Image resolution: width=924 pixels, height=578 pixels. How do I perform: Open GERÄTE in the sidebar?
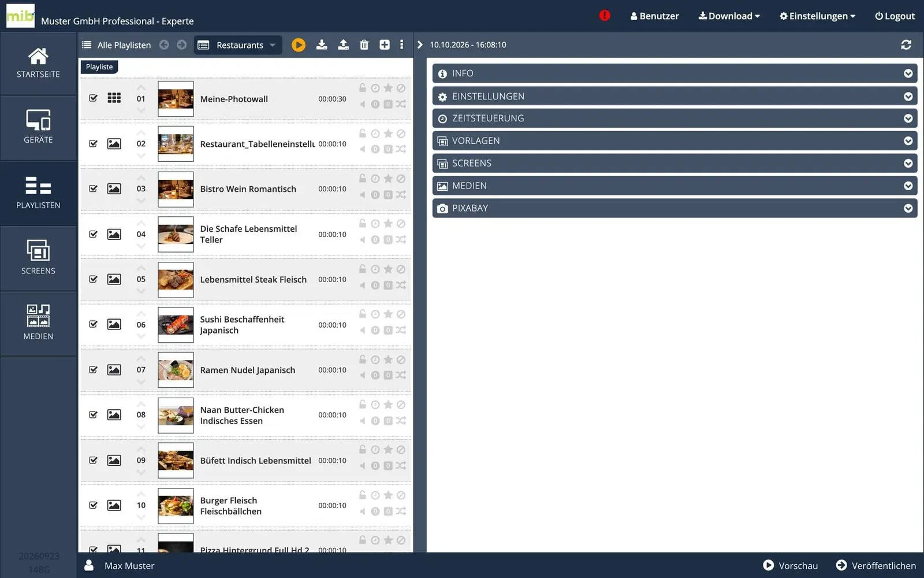(x=38, y=128)
